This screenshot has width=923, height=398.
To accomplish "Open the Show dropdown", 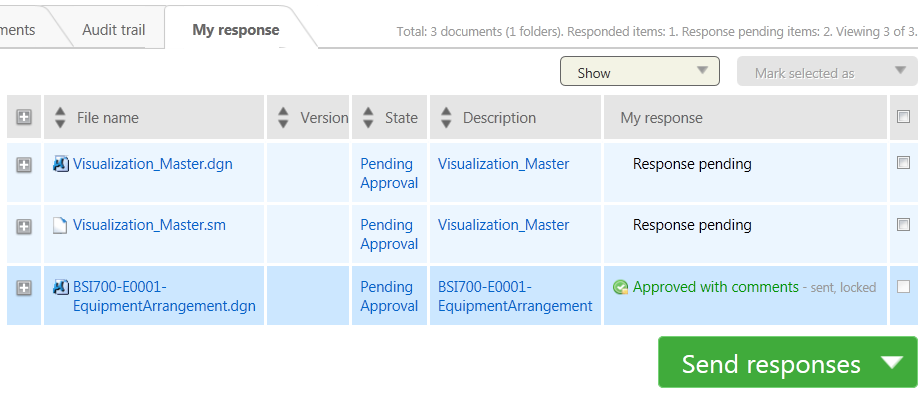I will (x=640, y=71).
